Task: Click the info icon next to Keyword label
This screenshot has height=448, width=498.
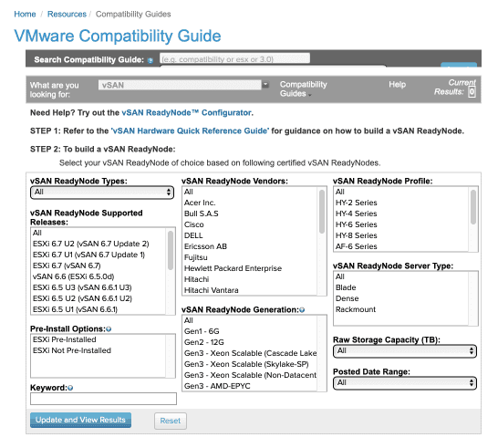Action: pyautogui.click(x=70, y=388)
